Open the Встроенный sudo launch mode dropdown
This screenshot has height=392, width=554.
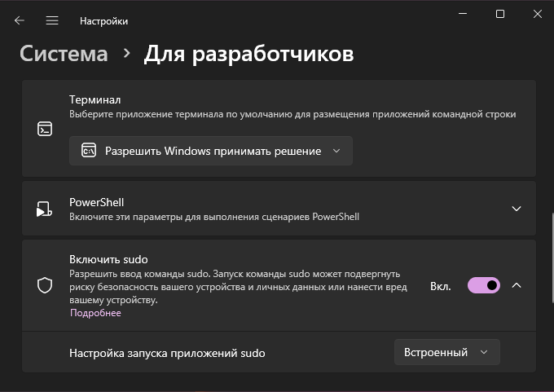pos(447,352)
